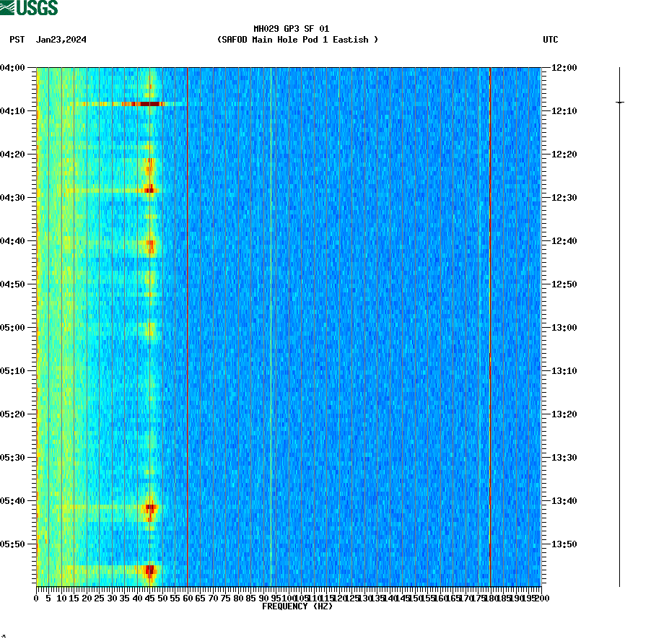Click the 04:00 time tick label
Viewport: 651px width, 644px height.
(x=14, y=69)
